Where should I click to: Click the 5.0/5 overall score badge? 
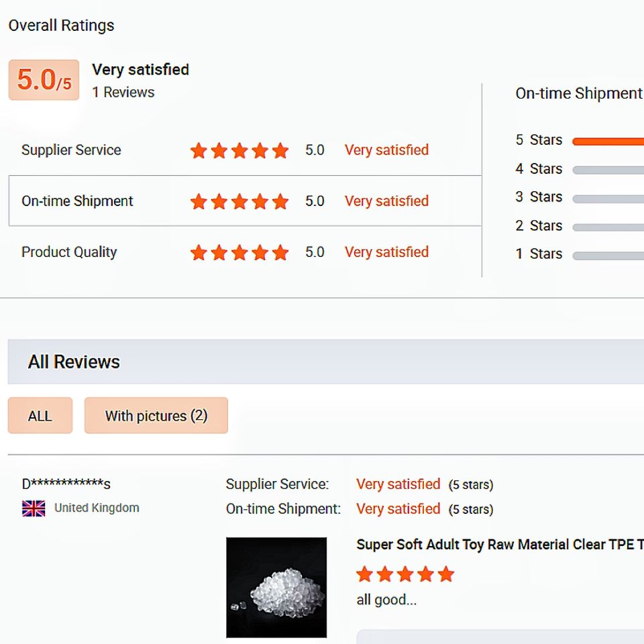pyautogui.click(x=44, y=80)
